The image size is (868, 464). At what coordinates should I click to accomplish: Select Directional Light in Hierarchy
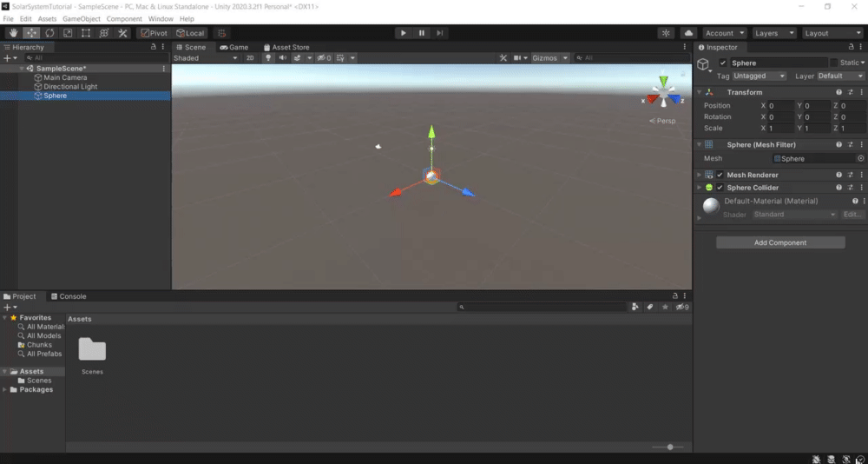click(70, 87)
